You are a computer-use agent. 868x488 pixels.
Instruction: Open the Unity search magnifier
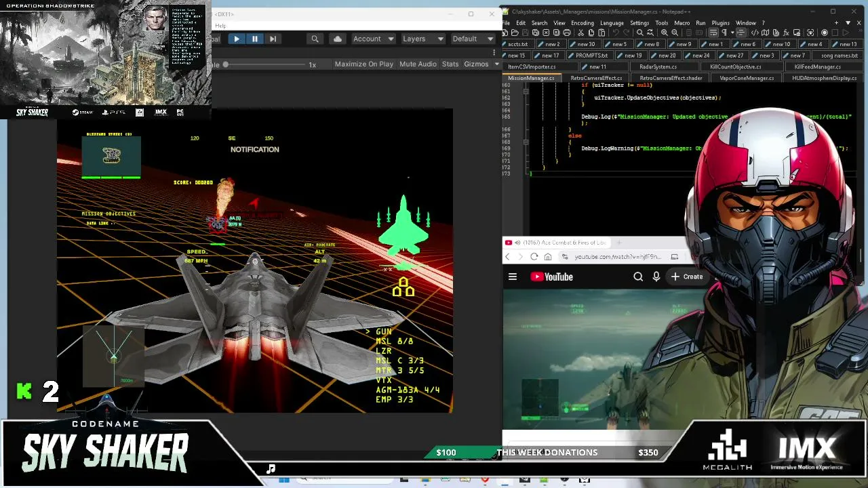(x=315, y=39)
